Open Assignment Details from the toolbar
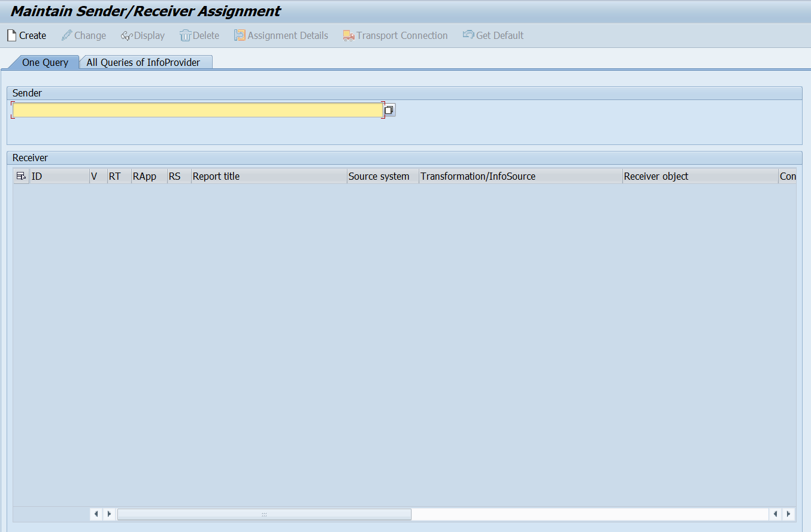This screenshot has width=811, height=532. tap(281, 36)
